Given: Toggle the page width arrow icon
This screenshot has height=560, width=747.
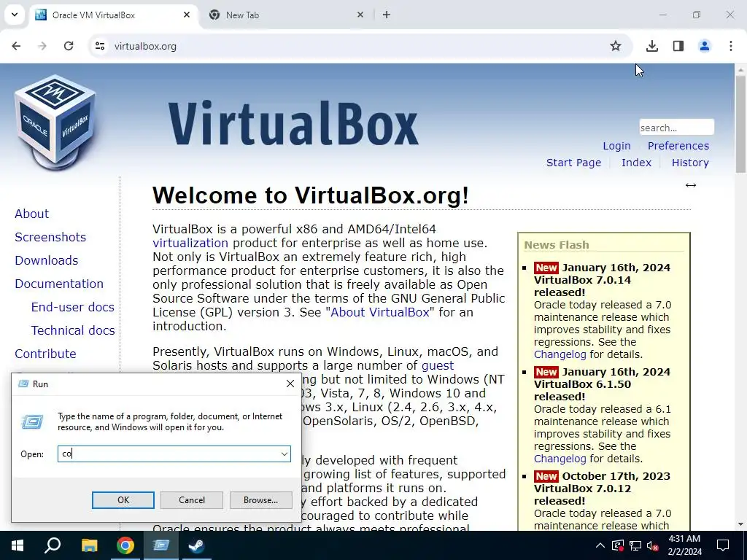Looking at the screenshot, I should coord(690,185).
